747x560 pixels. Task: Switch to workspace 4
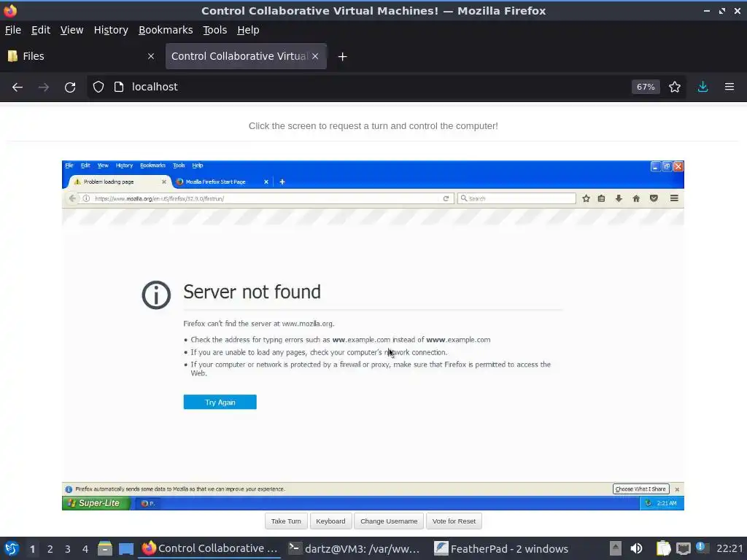[85, 549]
